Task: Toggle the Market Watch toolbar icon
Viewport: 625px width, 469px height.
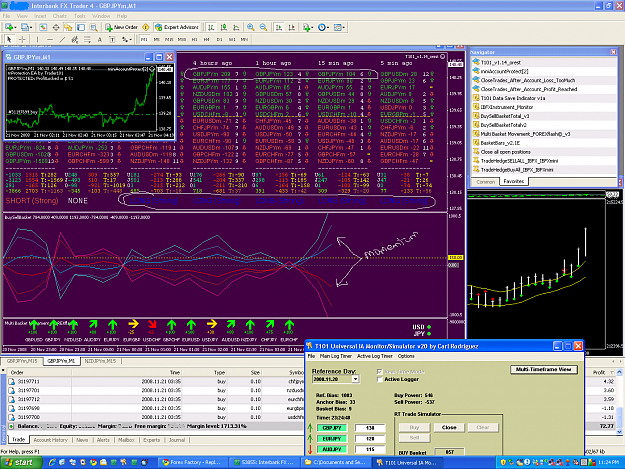Action: [43, 27]
